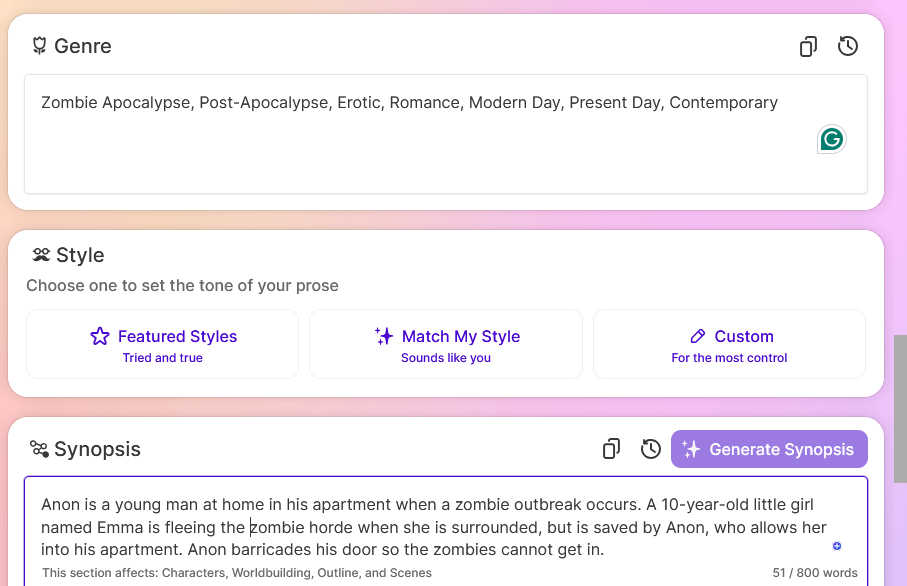Click the page vertical scrollbar thumb
The image size is (907, 586).
(x=900, y=408)
